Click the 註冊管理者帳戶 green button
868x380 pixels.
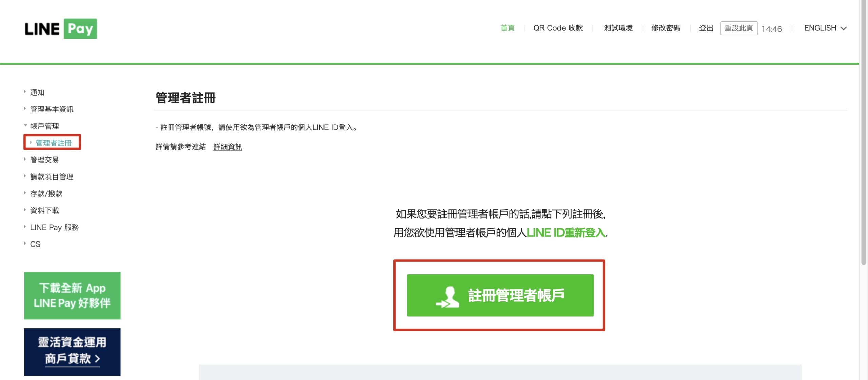[500, 295]
